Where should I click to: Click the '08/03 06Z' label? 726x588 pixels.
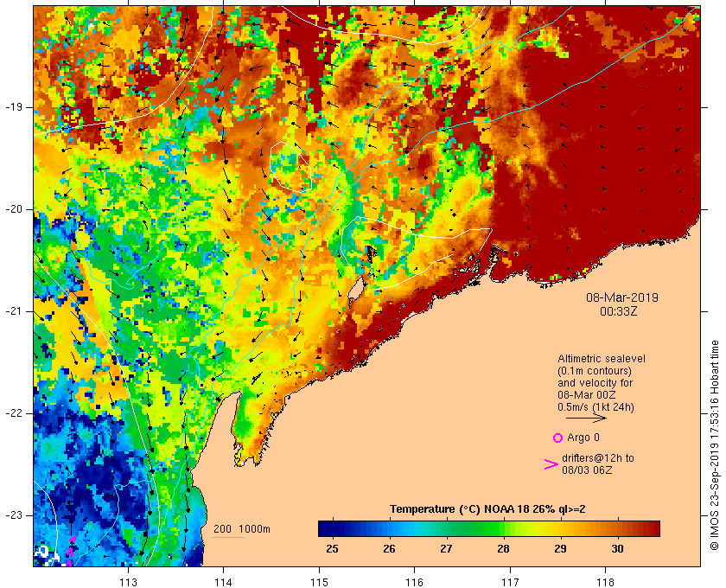click(x=587, y=470)
